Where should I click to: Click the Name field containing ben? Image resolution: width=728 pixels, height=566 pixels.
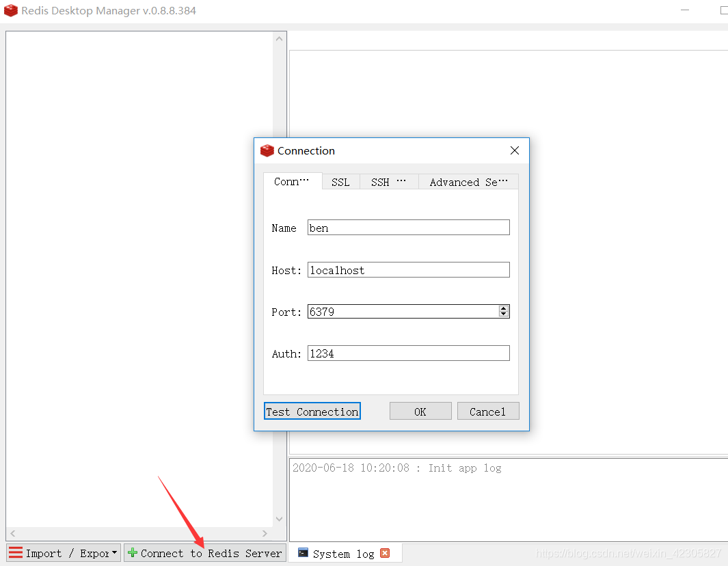[409, 228]
